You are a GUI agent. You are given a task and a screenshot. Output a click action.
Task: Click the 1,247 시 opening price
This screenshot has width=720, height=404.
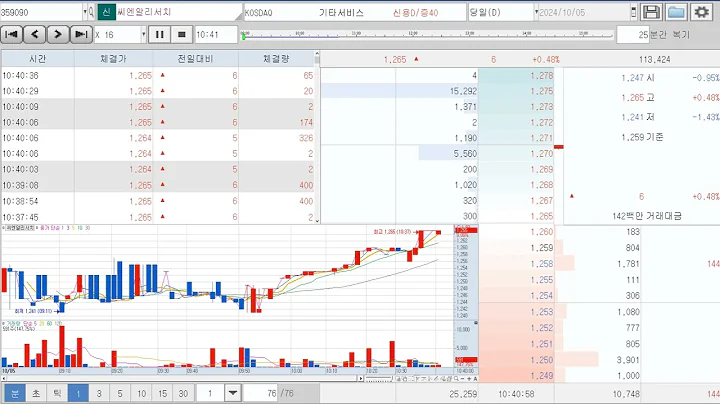[x=638, y=78]
